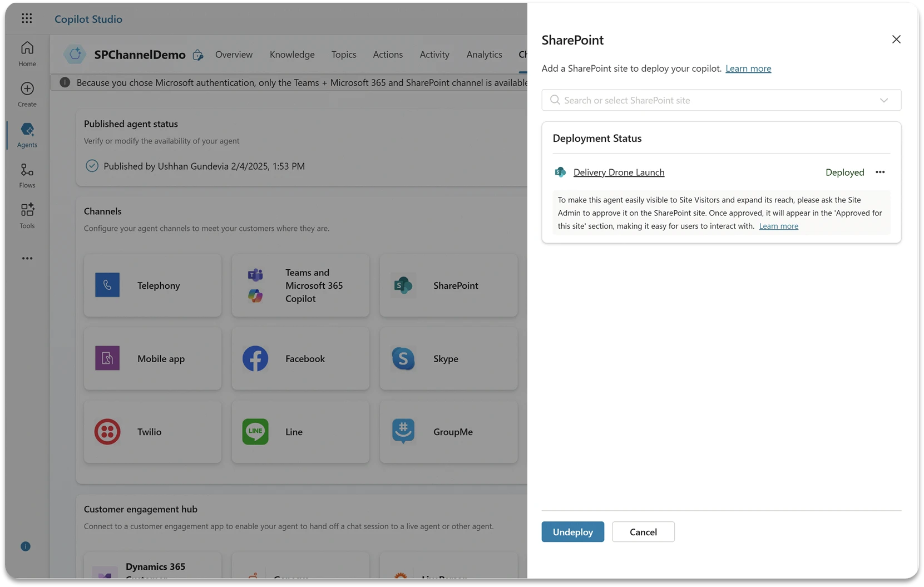The image size is (924, 587).
Task: Open the Skype channel settings
Action: coord(448,359)
